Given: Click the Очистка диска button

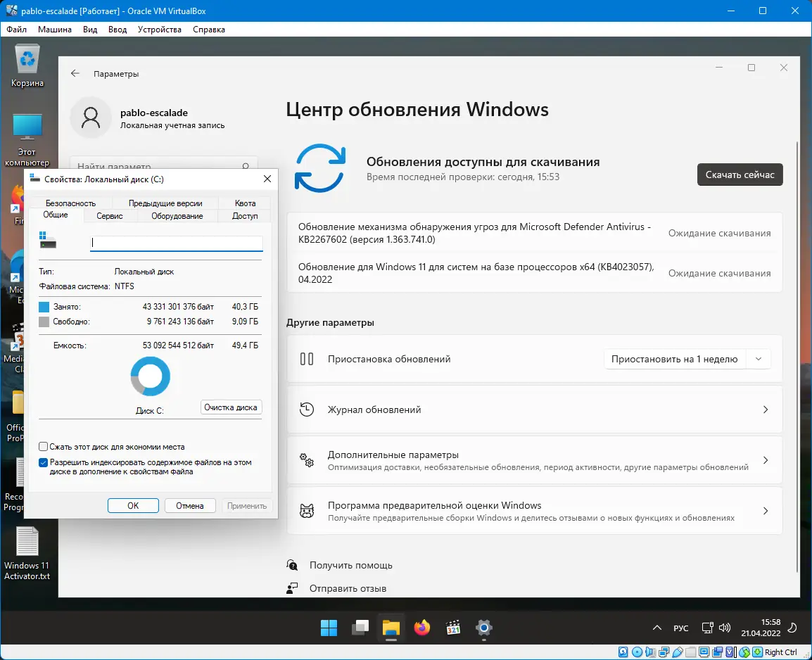Looking at the screenshot, I should pos(231,407).
